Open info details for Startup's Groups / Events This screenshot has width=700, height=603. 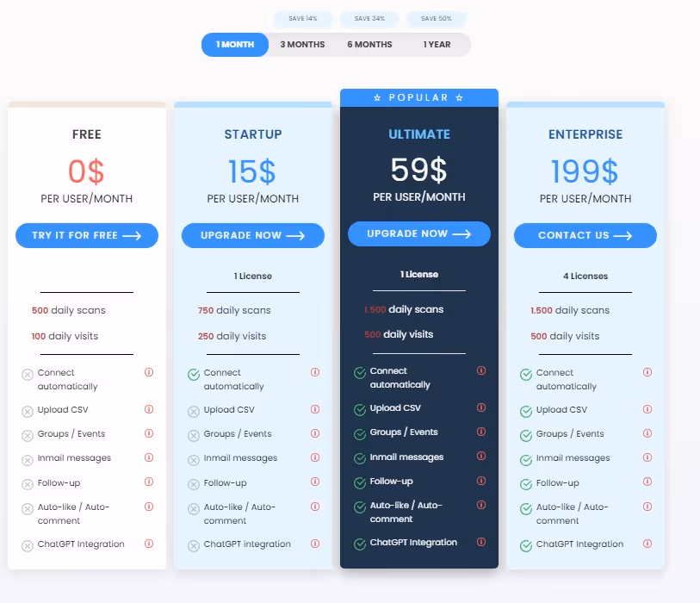pyautogui.click(x=314, y=433)
